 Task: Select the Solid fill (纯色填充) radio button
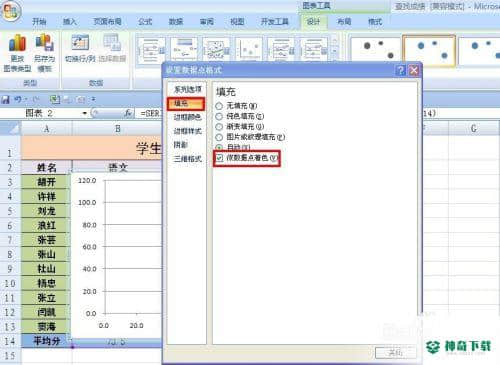tap(219, 116)
